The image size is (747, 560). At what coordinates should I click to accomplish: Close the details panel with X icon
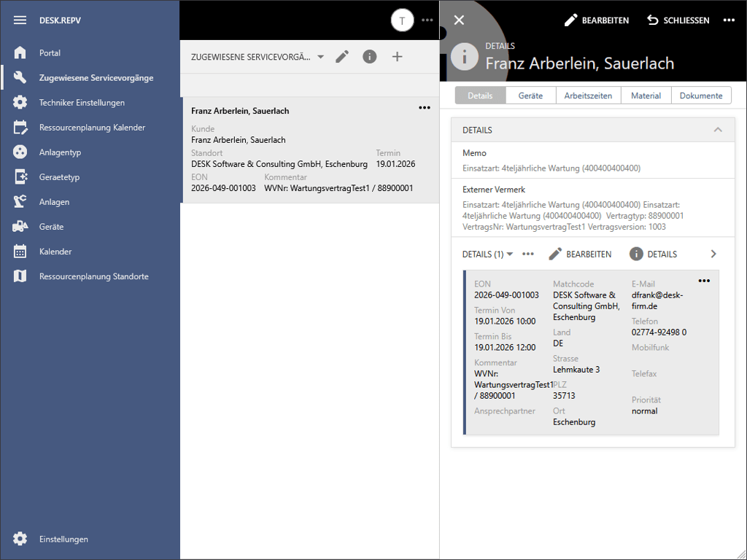(x=459, y=20)
